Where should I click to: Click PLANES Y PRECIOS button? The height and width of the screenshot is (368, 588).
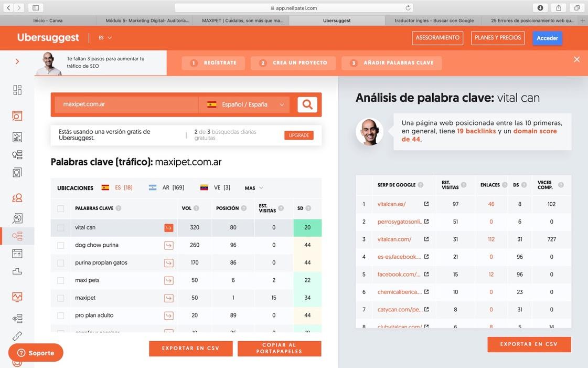[498, 38]
